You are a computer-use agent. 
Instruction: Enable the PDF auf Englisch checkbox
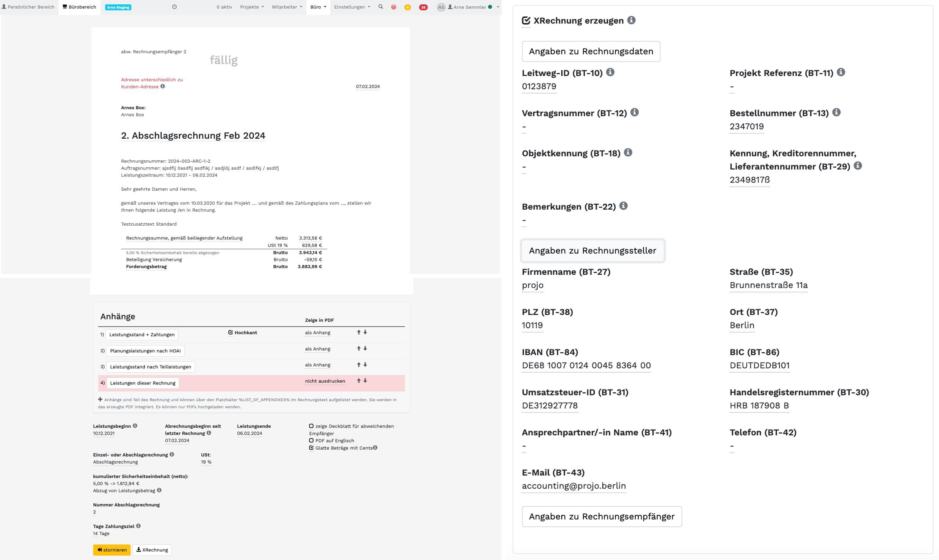[311, 440]
